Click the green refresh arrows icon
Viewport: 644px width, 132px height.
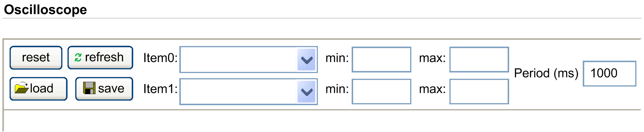pyautogui.click(x=78, y=57)
